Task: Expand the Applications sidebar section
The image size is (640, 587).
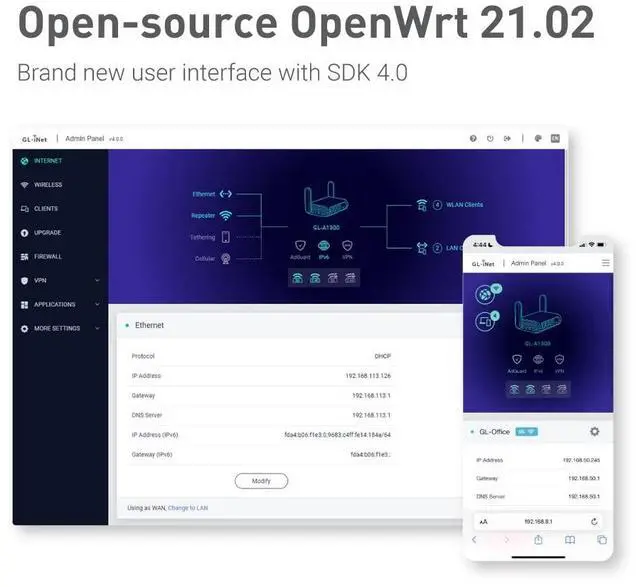Action: tap(58, 305)
